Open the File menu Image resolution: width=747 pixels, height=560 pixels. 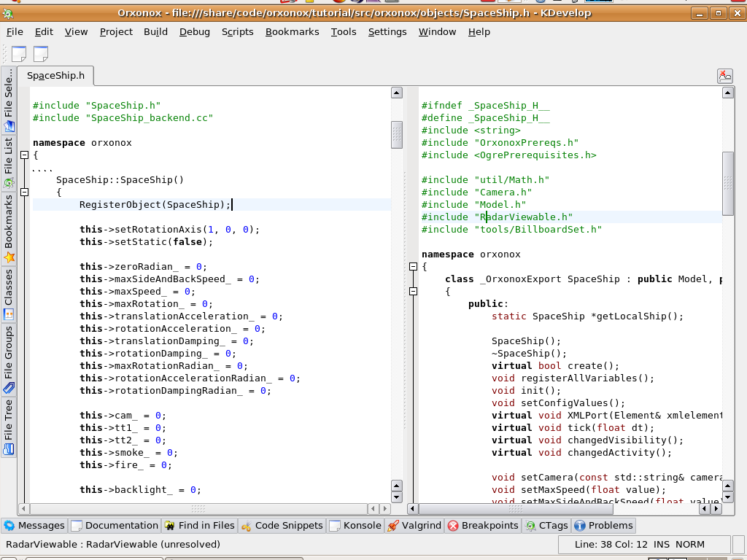[x=15, y=32]
